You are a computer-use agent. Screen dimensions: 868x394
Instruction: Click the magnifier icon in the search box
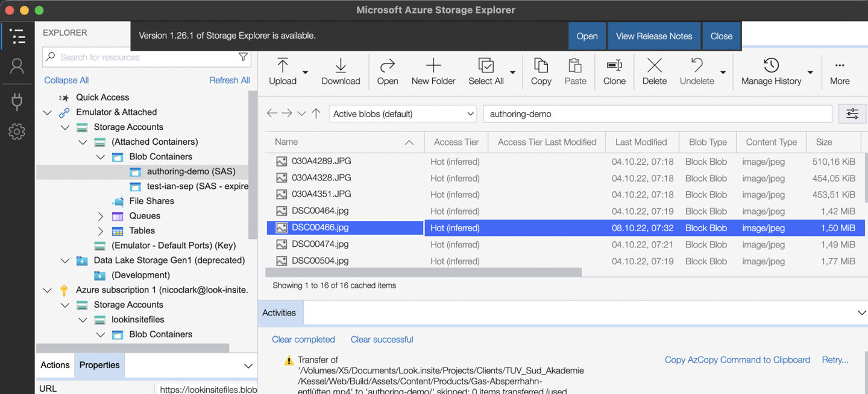pyautogui.click(x=51, y=57)
